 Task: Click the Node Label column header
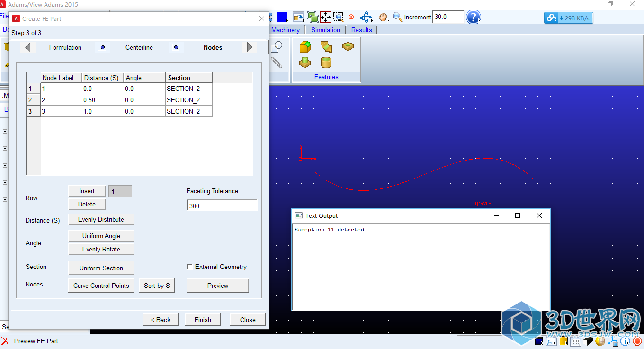(61, 78)
